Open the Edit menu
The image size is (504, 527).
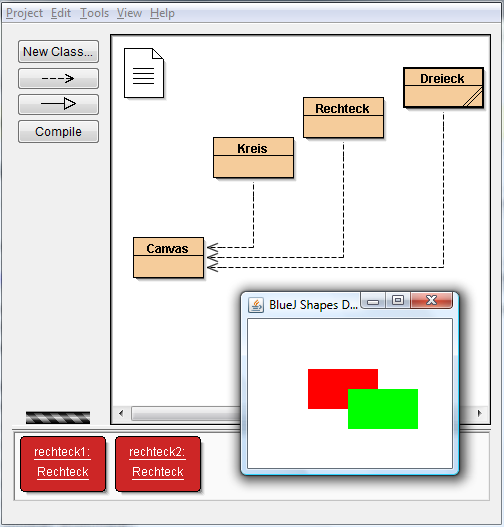click(61, 13)
